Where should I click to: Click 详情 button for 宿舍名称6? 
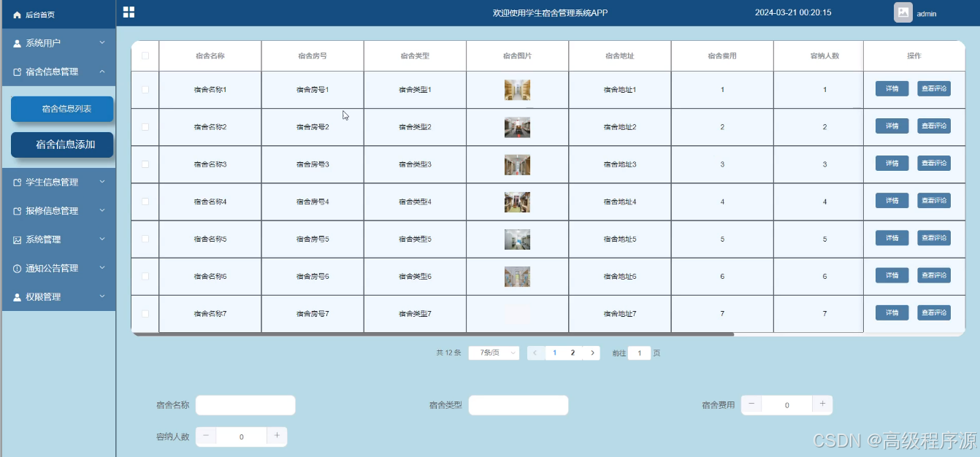click(x=892, y=275)
